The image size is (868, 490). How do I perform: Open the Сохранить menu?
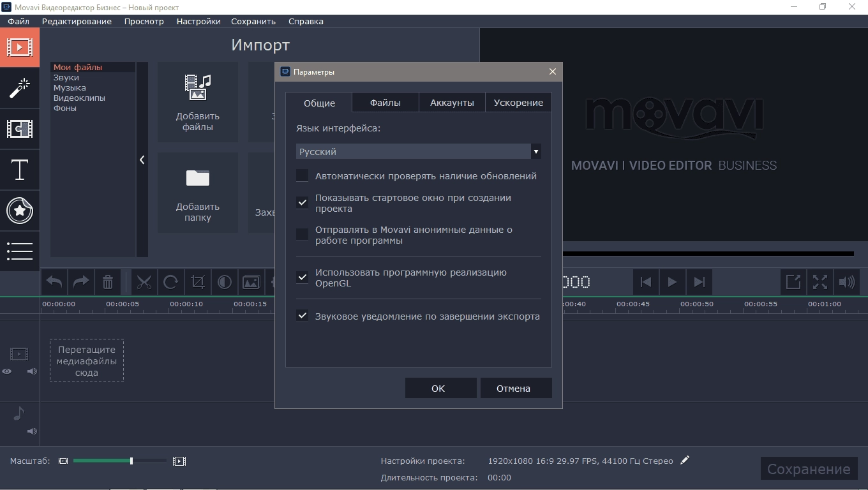[253, 21]
